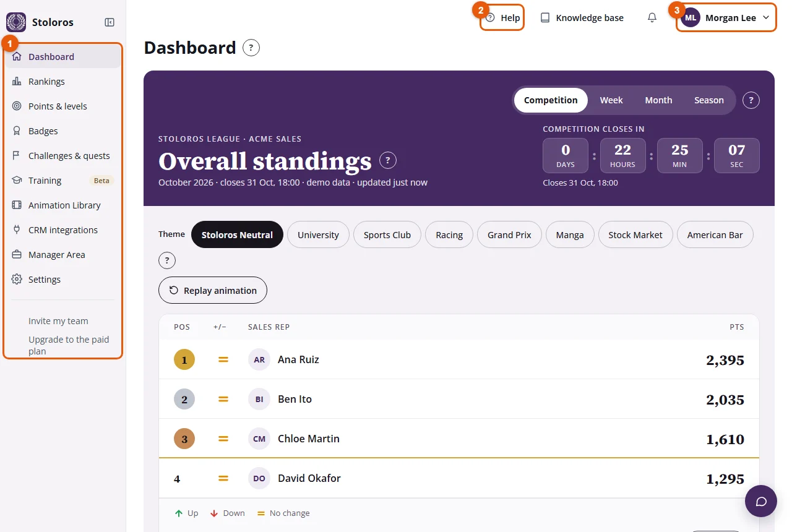Switch standings to Month
792x532 pixels.
[658, 100]
